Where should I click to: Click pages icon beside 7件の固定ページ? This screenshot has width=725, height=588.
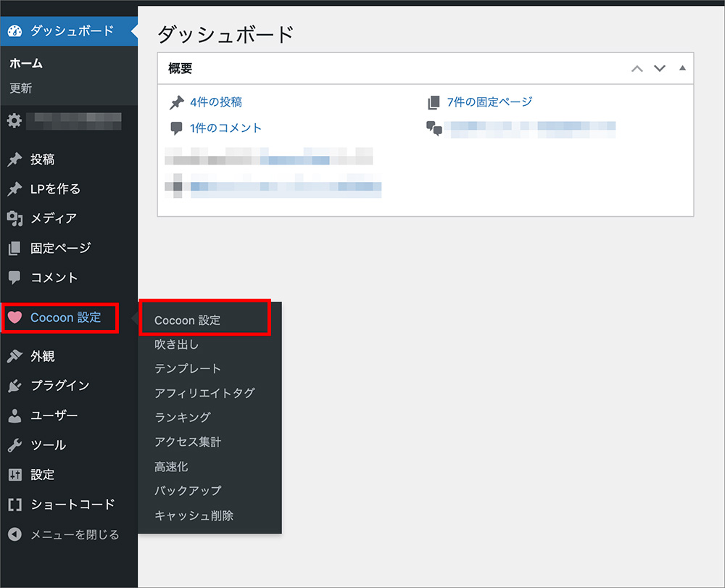(434, 103)
